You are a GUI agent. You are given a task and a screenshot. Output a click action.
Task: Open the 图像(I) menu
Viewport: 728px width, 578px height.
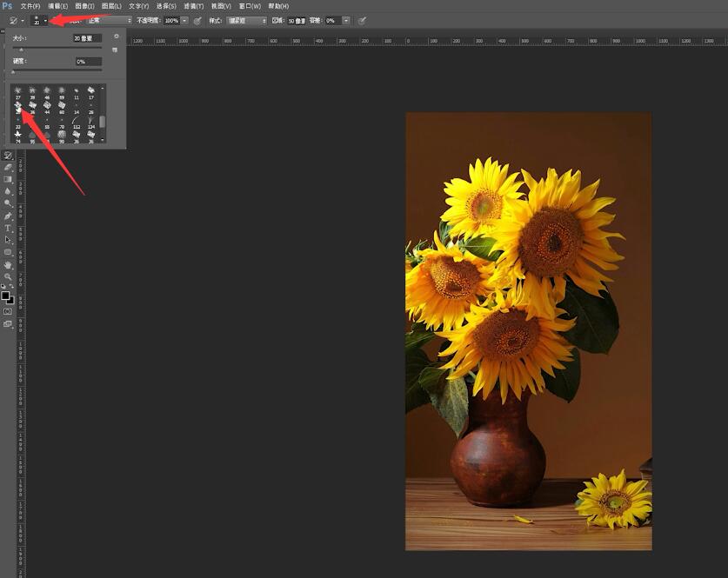tap(84, 6)
